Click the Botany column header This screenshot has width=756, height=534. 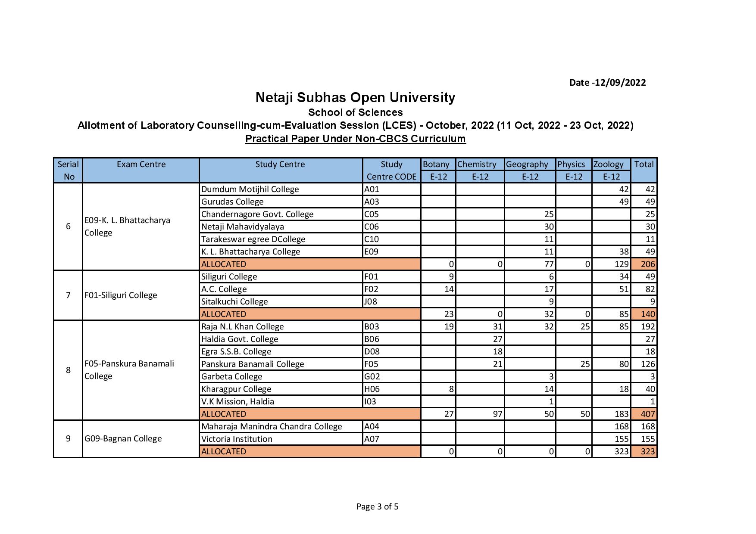click(436, 164)
